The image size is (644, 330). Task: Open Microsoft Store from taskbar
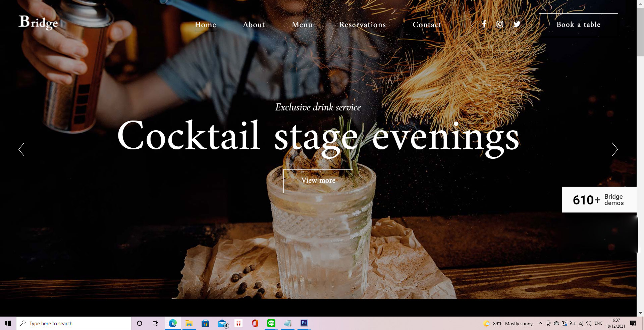pos(205,323)
